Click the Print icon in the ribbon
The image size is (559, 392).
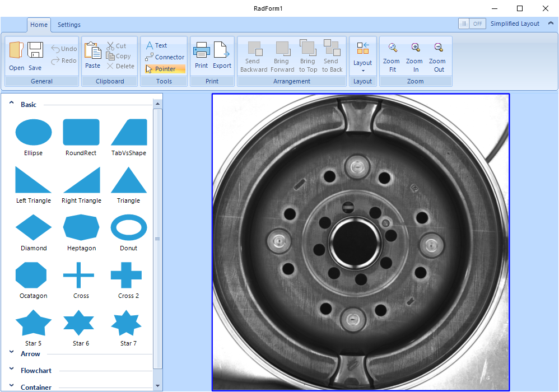pos(201,50)
